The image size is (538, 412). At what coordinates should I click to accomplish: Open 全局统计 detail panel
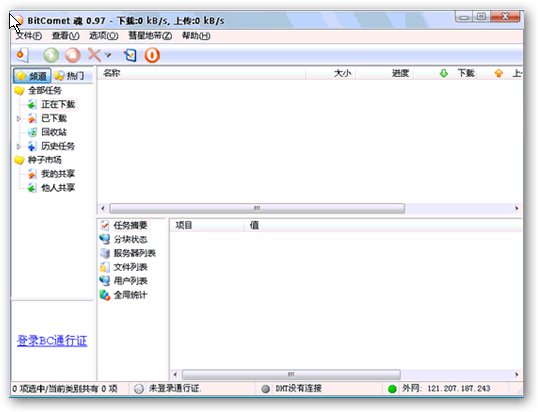coord(130,295)
